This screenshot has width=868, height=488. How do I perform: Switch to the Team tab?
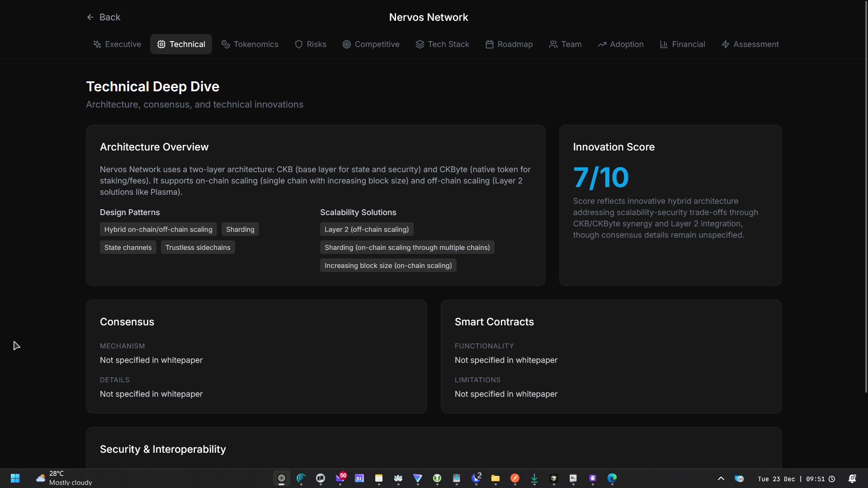[566, 44]
